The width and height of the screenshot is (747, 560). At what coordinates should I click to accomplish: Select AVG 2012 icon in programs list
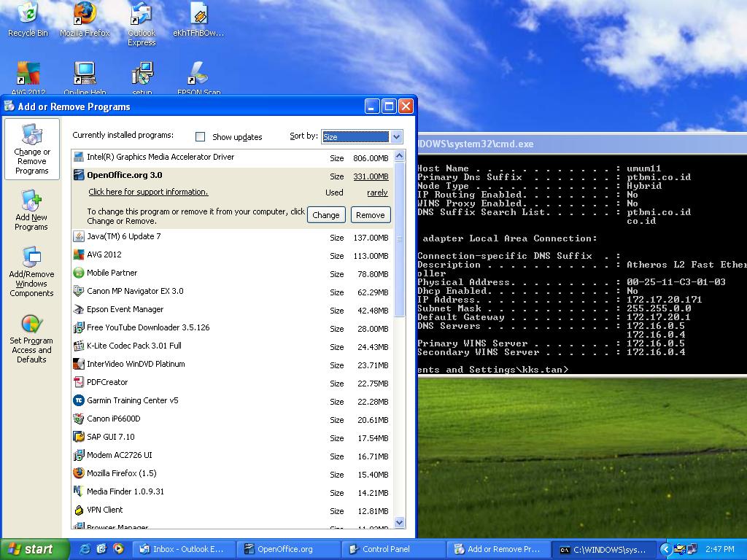(79, 254)
